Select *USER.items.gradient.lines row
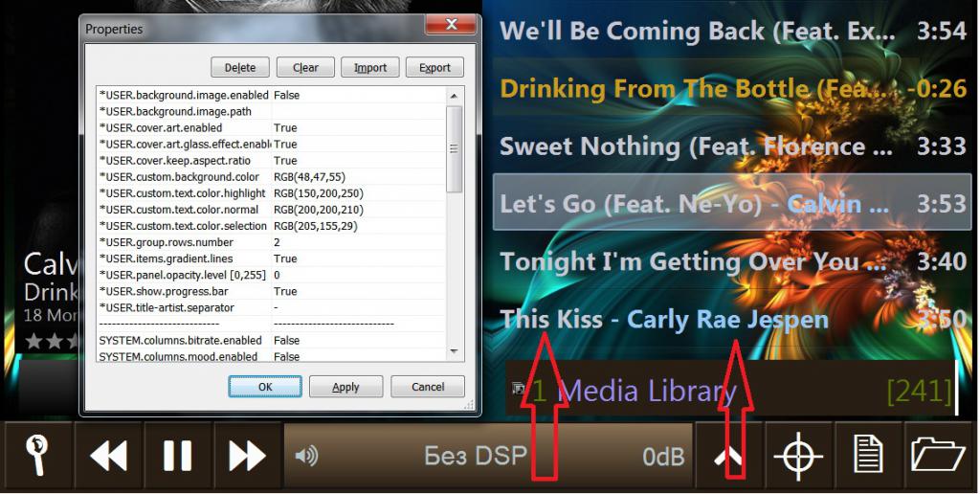Image resolution: width=980 pixels, height=494 pixels. click(x=271, y=258)
